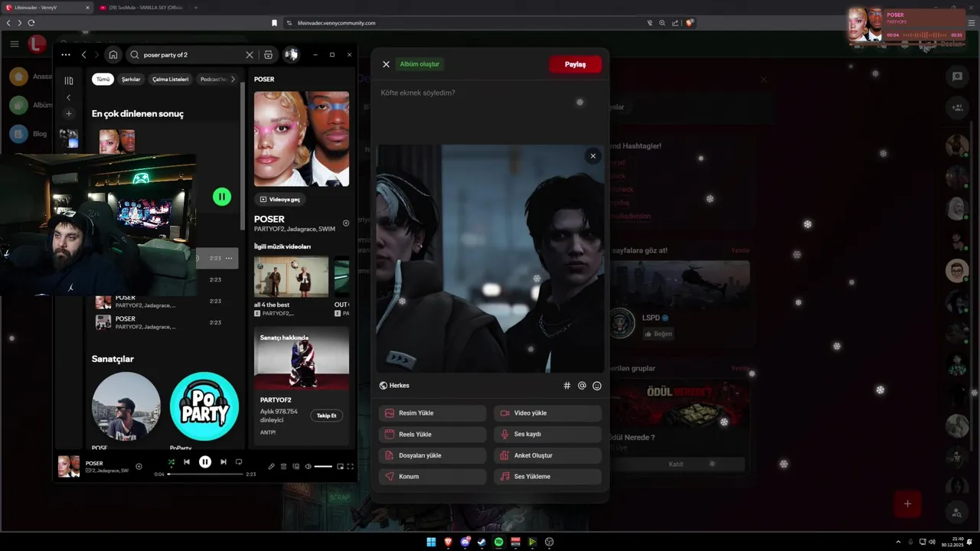The image size is (980, 551).
Task: Remove the attached image from the post
Action: coord(593,156)
